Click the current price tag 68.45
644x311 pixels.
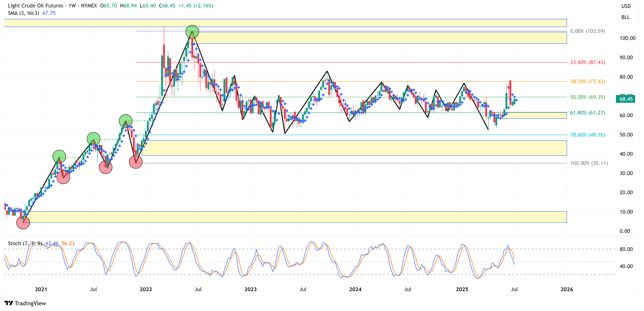[626, 99]
